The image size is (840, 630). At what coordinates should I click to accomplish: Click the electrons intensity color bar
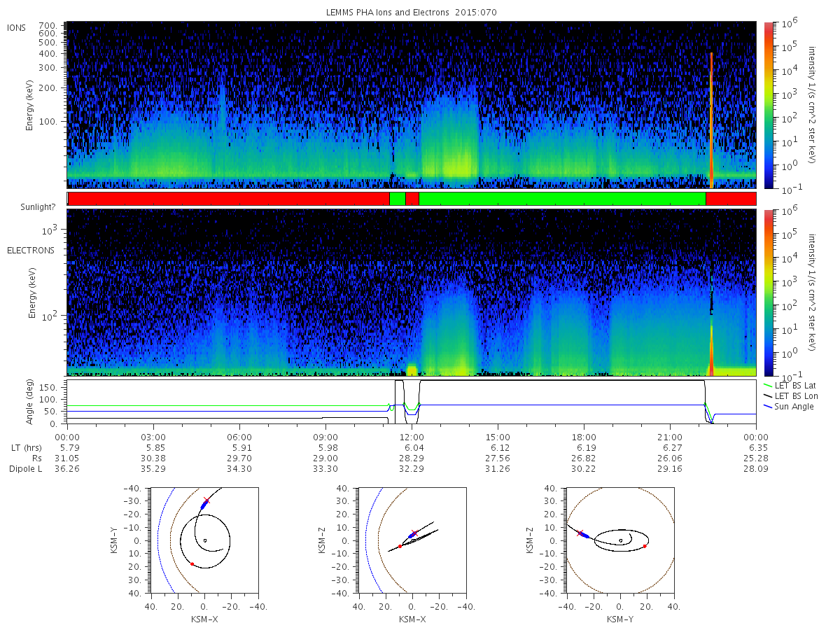pos(768,292)
